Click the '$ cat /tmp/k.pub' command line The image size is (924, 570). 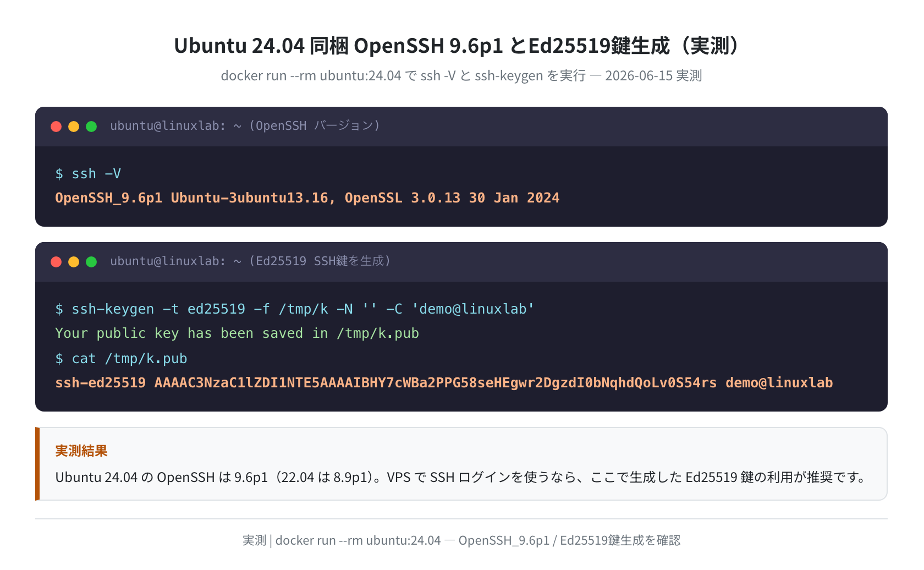(121, 359)
